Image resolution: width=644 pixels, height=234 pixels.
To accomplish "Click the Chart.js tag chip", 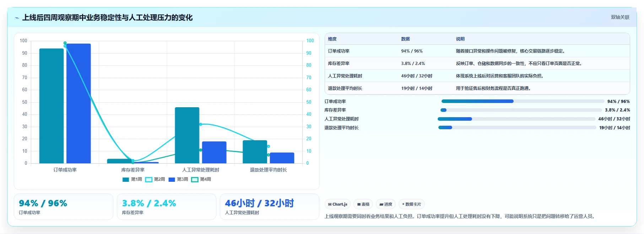I will click(x=337, y=204).
